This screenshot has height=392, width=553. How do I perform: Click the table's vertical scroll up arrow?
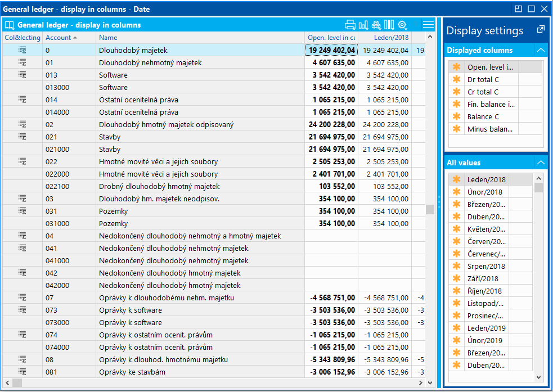pos(430,37)
